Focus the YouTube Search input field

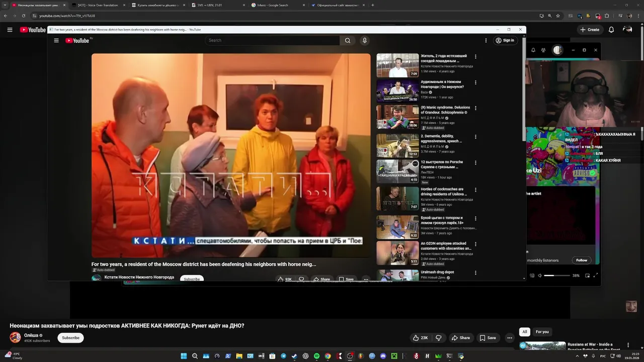272,40
